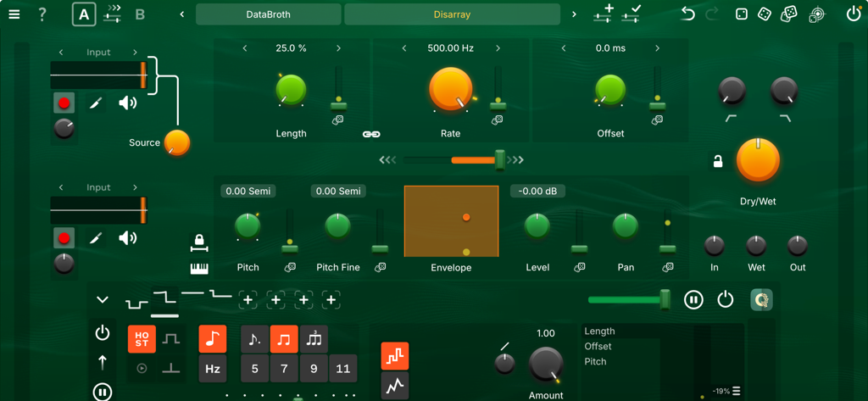This screenshot has width=868, height=401.
Task: Enable the HOST sync button
Action: pos(142,338)
